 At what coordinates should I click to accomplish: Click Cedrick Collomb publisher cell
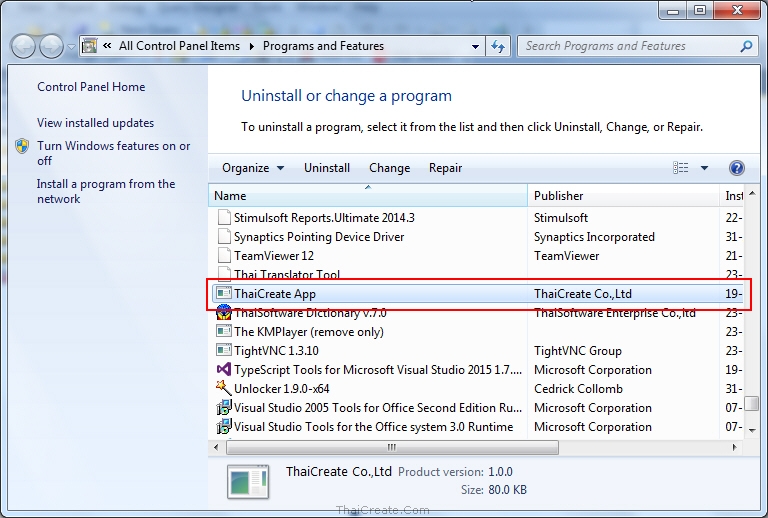[578, 389]
